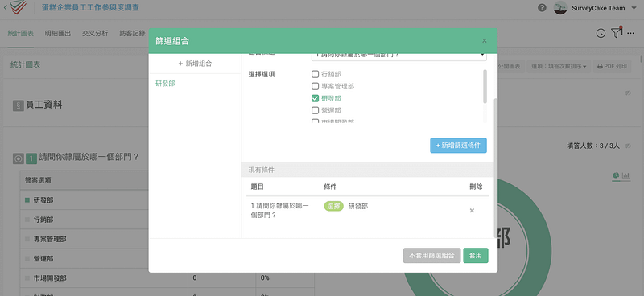The image size is (644, 296).
Task: Click + 新增組合 to add combination
Action: [195, 64]
